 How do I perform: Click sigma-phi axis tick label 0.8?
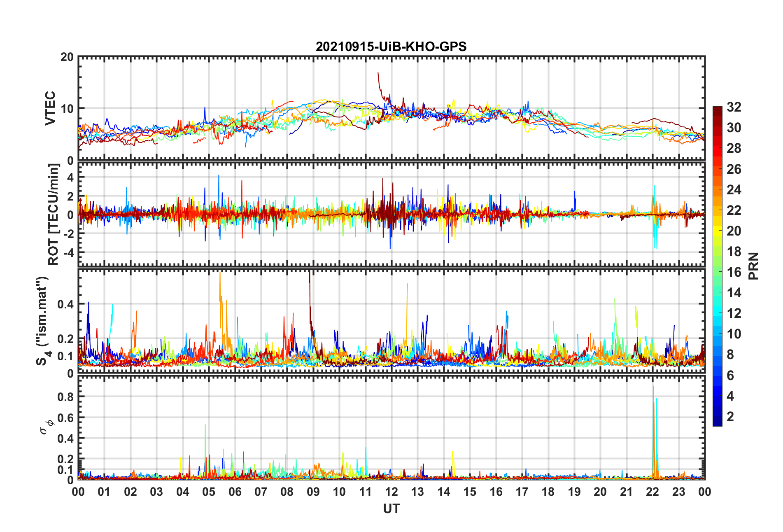(x=66, y=397)
